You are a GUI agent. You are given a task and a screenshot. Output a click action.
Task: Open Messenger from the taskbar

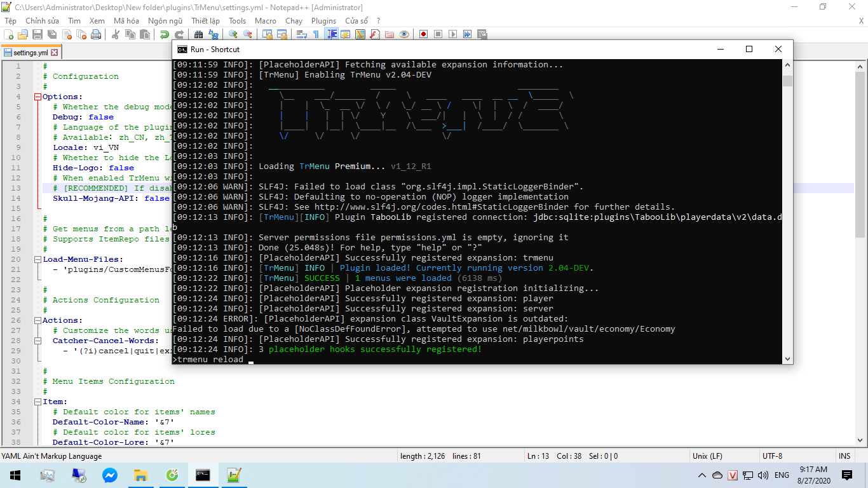click(x=109, y=475)
